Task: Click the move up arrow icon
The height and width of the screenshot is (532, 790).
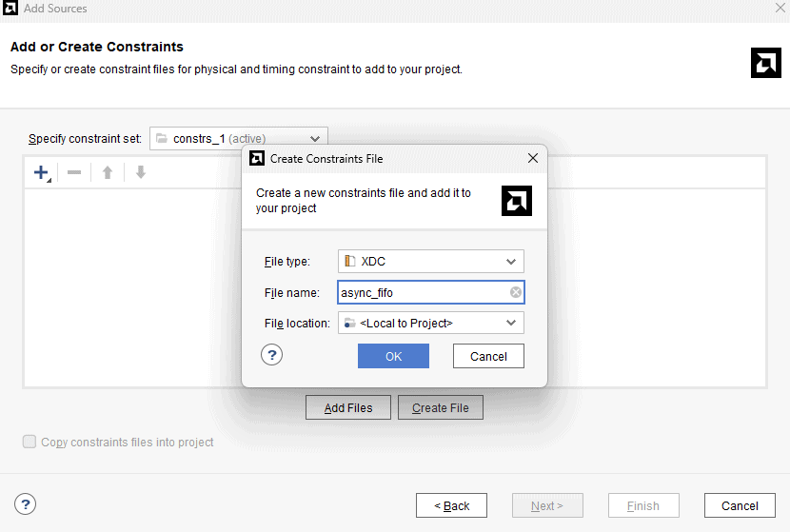Action: click(108, 172)
